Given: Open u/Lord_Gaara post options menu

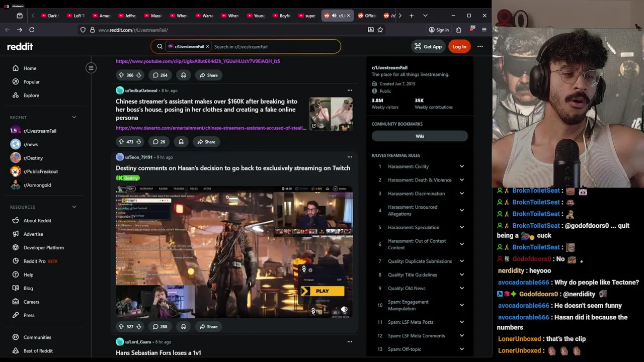Looking at the screenshot, I should [350, 342].
